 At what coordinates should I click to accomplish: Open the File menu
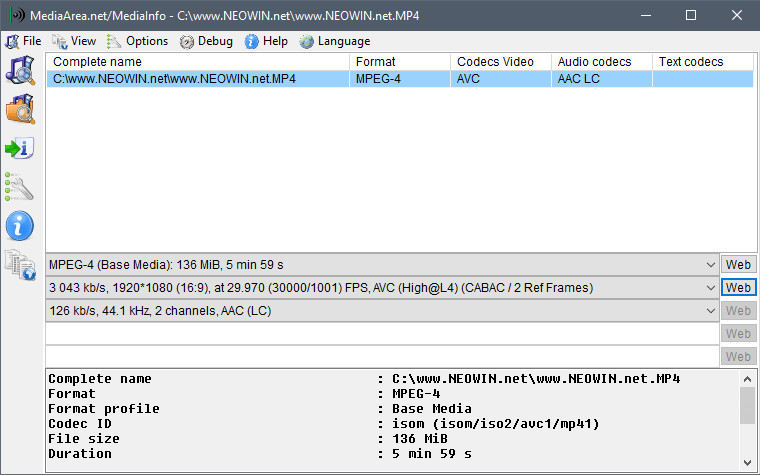[23, 41]
